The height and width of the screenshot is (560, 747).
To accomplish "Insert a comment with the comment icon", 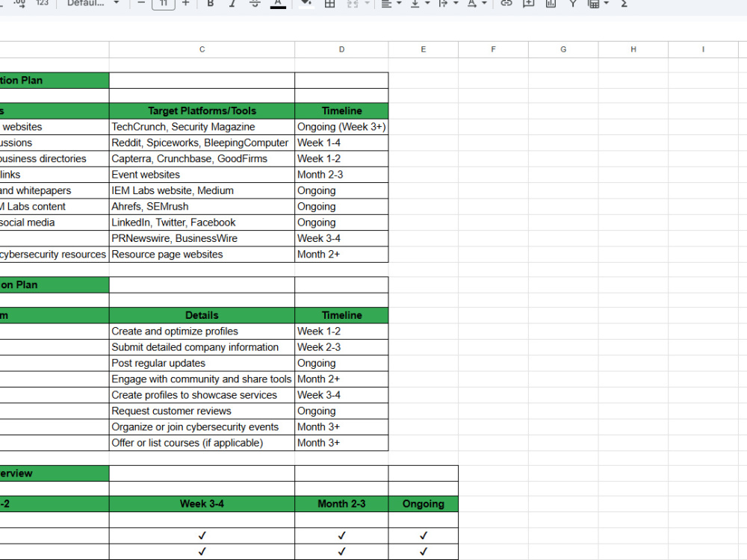I will [528, 3].
